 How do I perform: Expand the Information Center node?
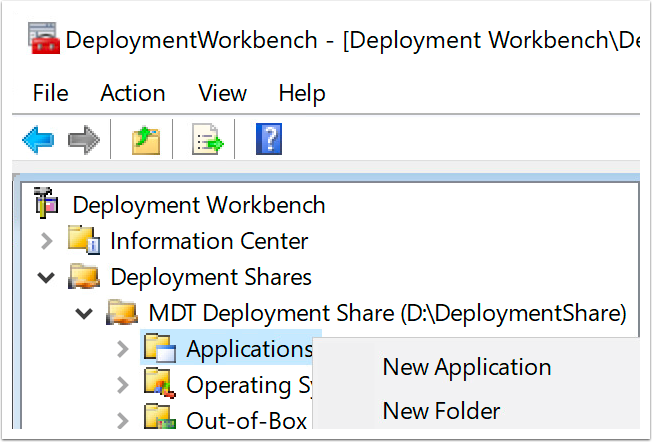(47, 241)
